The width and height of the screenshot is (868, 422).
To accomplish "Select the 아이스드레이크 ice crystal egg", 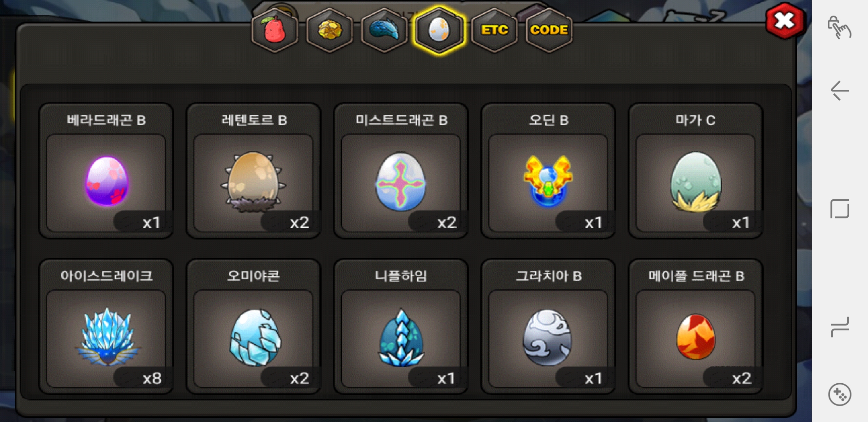I will pyautogui.click(x=106, y=326).
